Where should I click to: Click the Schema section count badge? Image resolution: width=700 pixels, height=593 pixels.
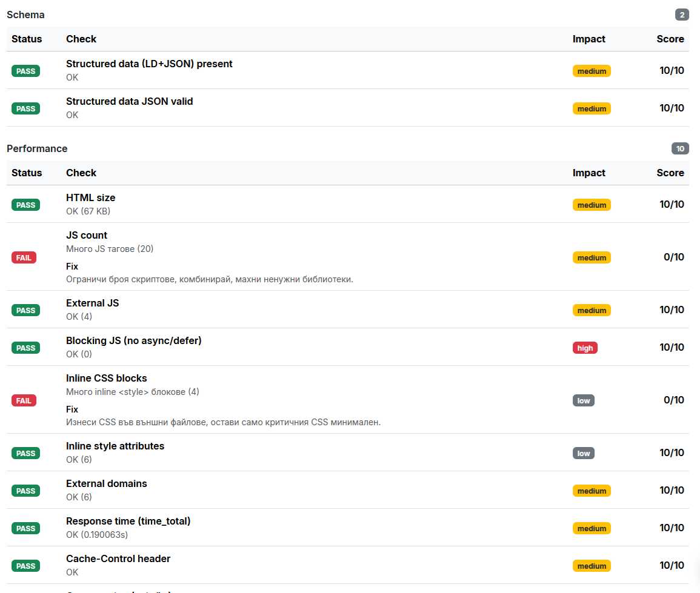pyautogui.click(x=682, y=15)
